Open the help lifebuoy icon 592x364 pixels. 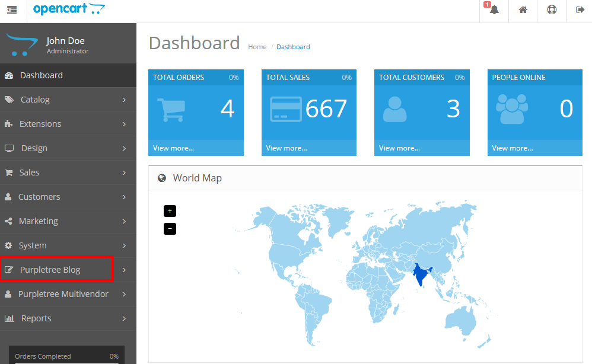click(x=552, y=10)
